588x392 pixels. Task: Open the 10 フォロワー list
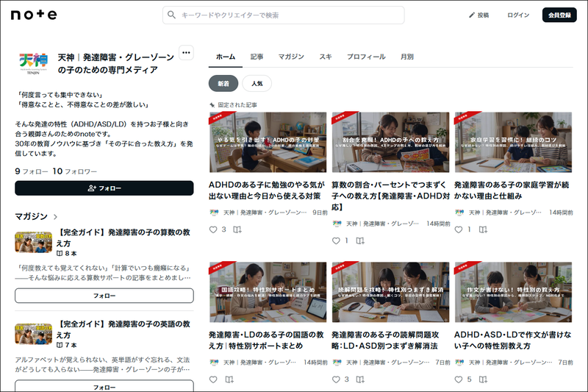[x=75, y=171]
